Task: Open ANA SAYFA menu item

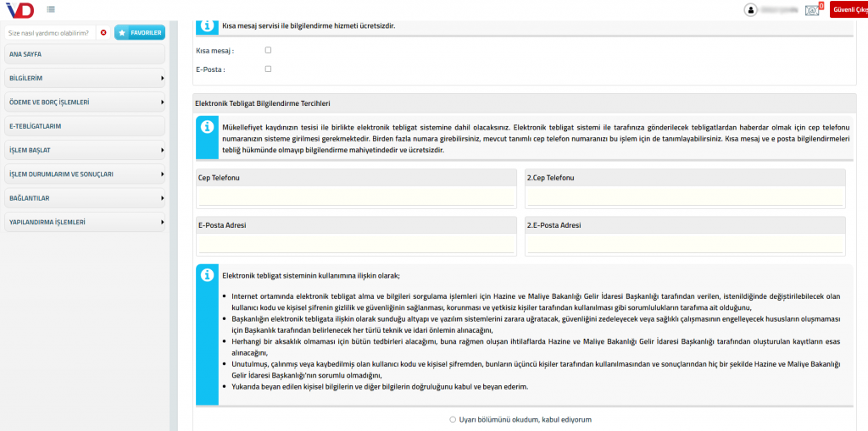Action: click(85, 54)
